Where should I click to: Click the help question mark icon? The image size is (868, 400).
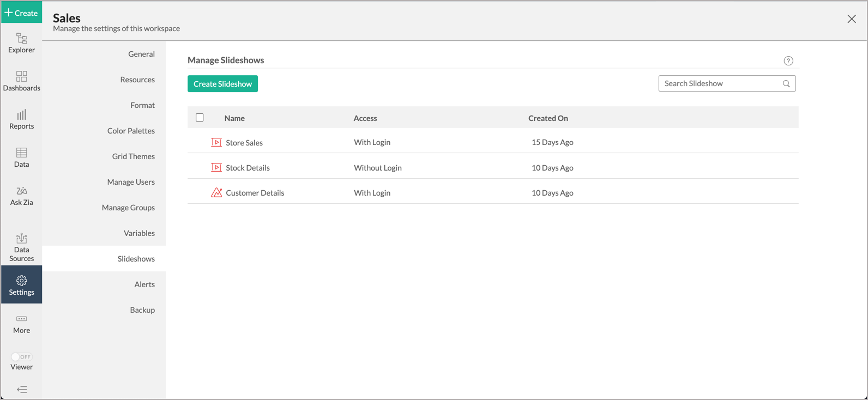tap(788, 60)
